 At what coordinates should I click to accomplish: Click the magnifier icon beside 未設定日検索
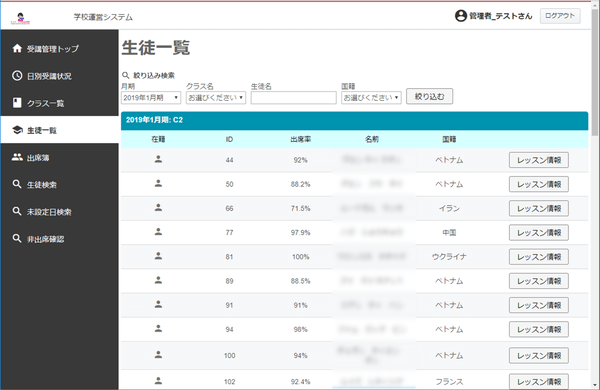pyautogui.click(x=17, y=211)
